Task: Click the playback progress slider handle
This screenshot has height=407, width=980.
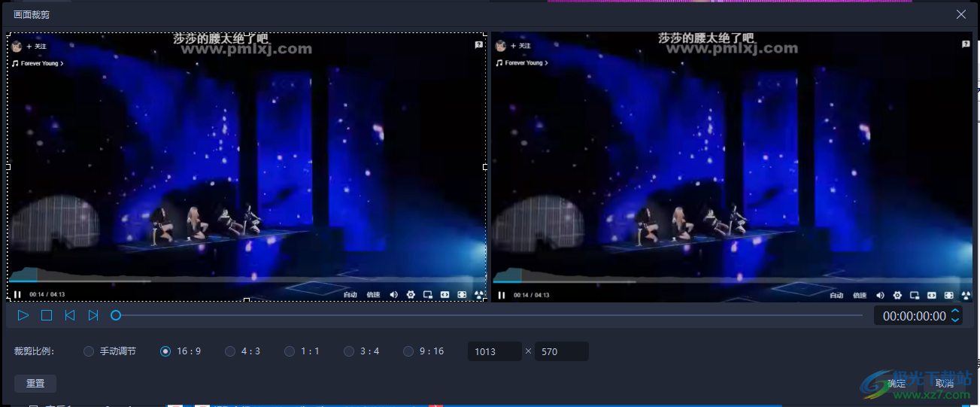Action: 116,316
